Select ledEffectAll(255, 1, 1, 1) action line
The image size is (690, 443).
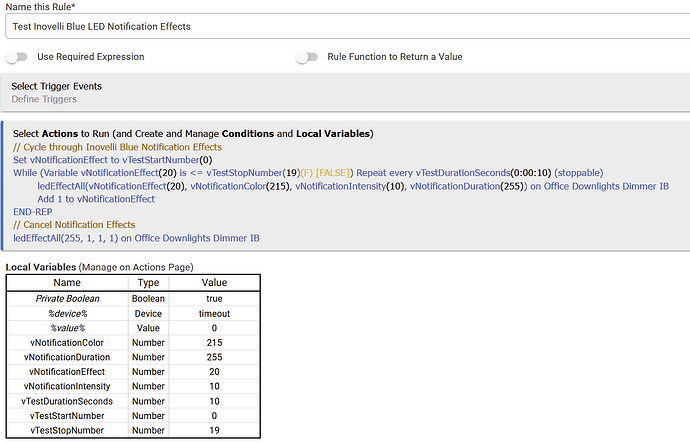point(136,238)
